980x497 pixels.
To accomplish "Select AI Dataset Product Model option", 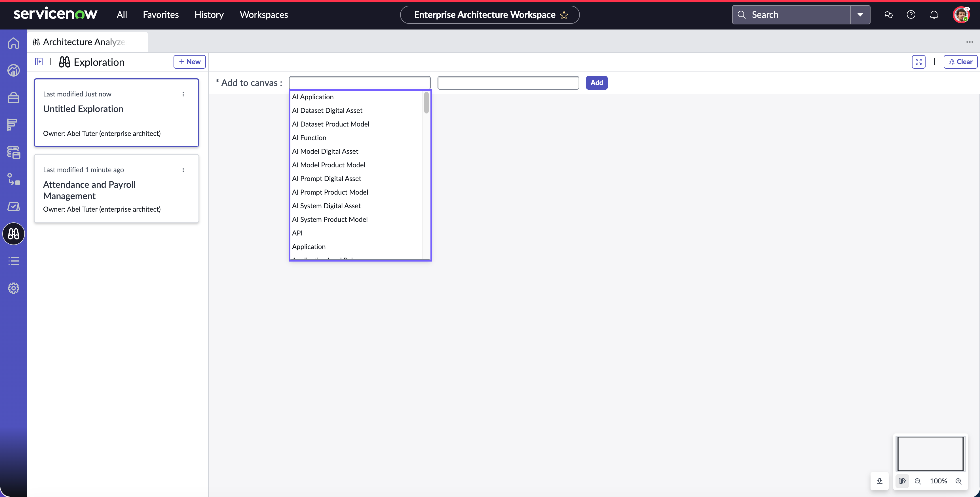I will tap(356, 124).
